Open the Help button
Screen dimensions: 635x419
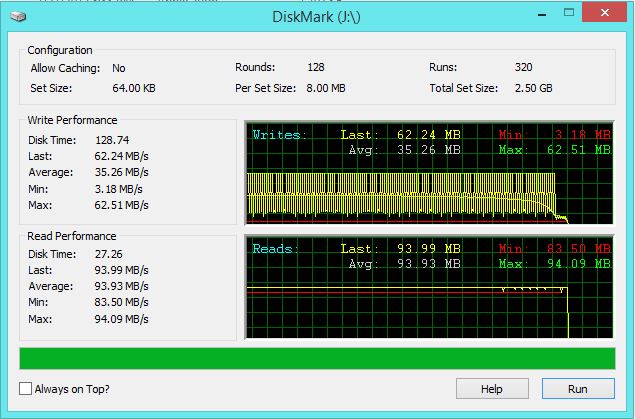(492, 389)
